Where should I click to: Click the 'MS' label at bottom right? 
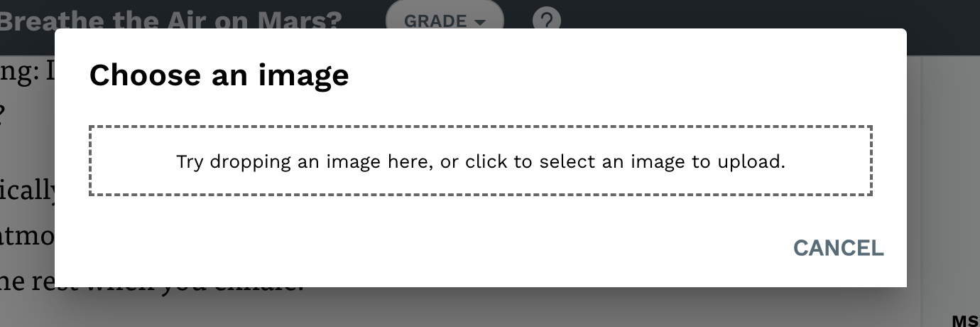[965, 321]
